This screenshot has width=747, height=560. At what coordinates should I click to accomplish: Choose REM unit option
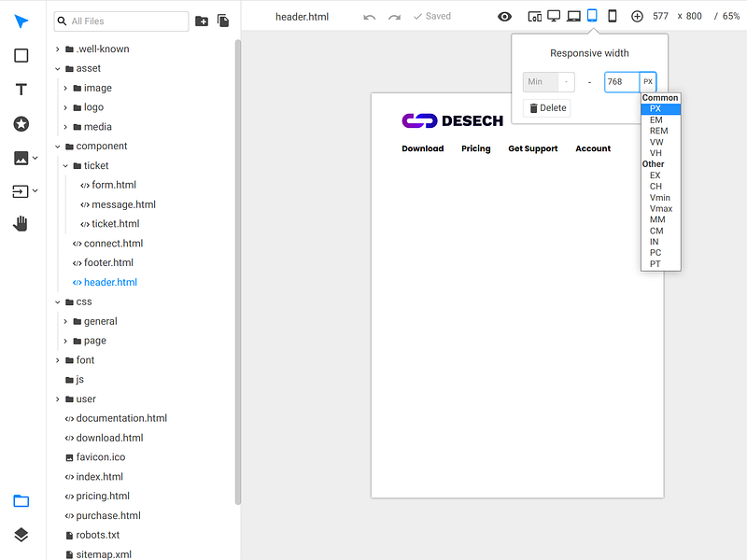pos(658,131)
